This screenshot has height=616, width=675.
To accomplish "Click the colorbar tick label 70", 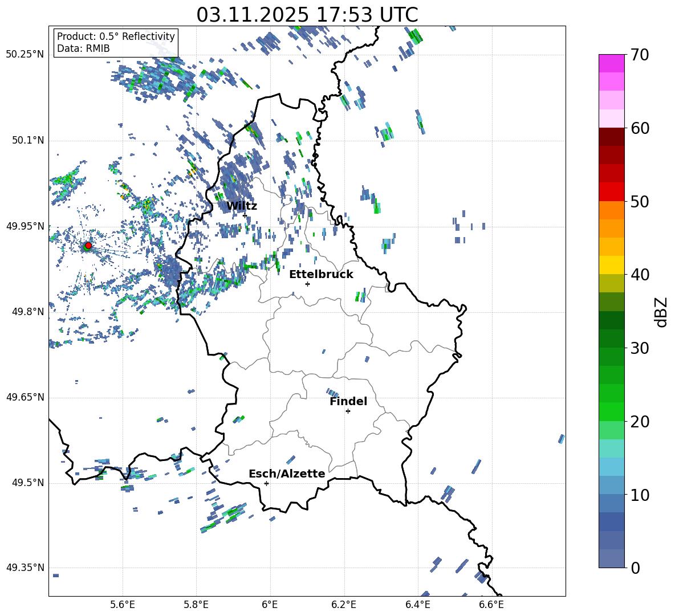I will (x=640, y=55).
